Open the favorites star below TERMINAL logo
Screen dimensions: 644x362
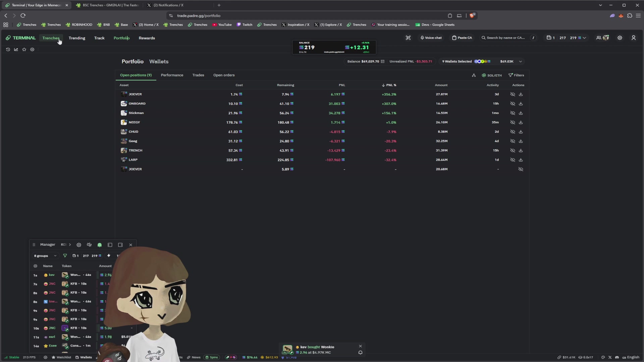(24, 49)
